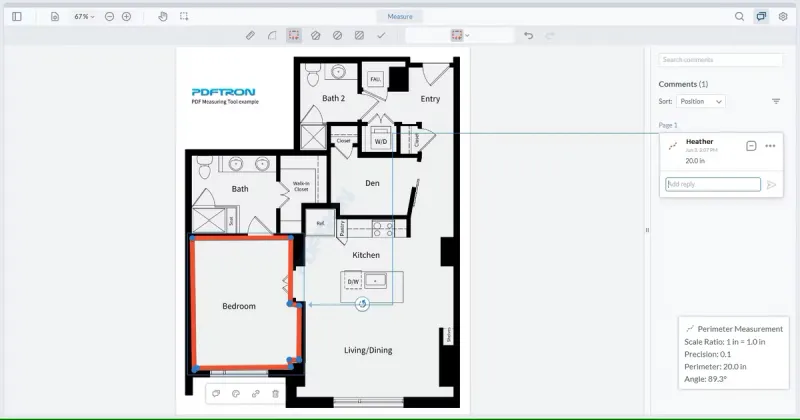Click the comments panel resize handle

(647, 230)
